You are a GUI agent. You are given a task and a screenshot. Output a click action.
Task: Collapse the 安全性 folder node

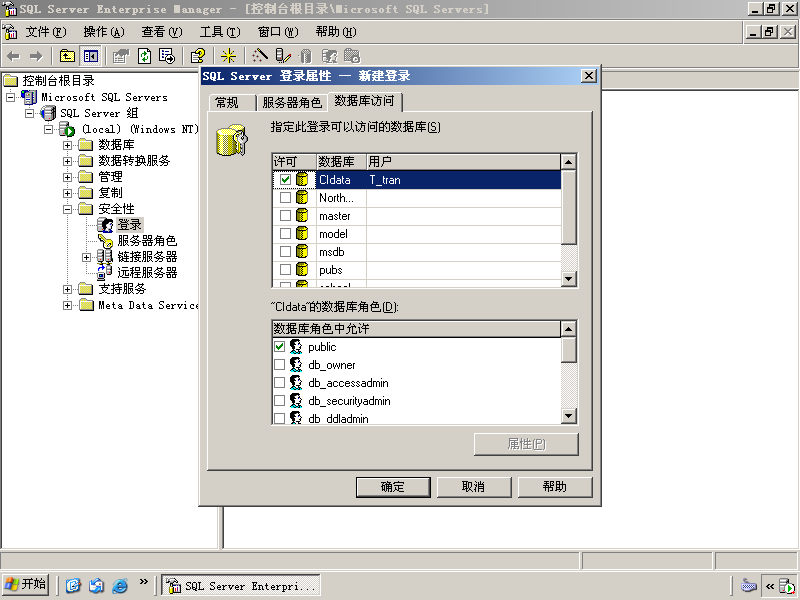[x=67, y=209]
